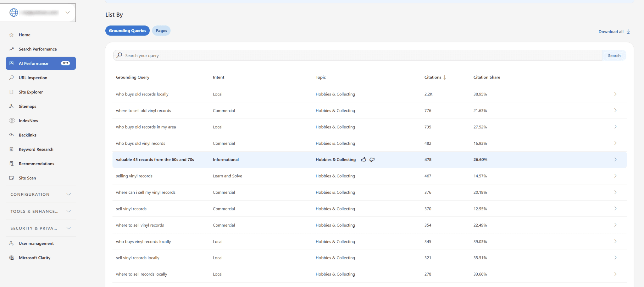Click the Search your query input field
The height and width of the screenshot is (287, 644).
tap(358, 56)
